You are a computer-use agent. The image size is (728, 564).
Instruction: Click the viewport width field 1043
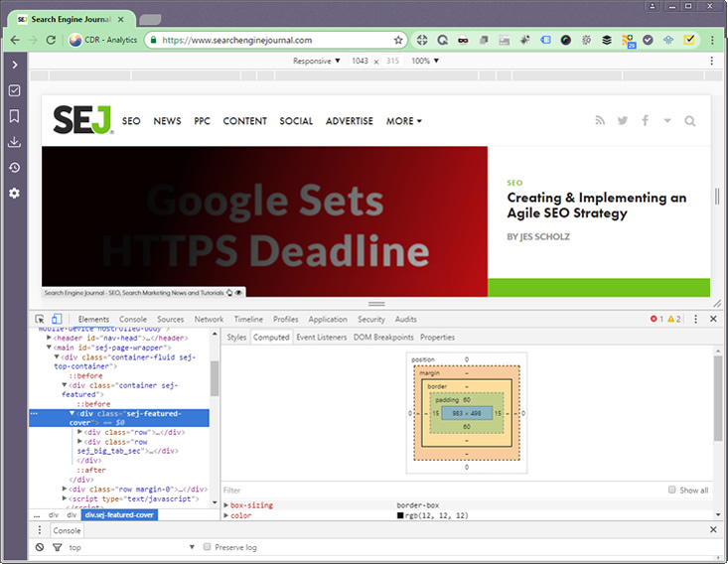coord(360,61)
